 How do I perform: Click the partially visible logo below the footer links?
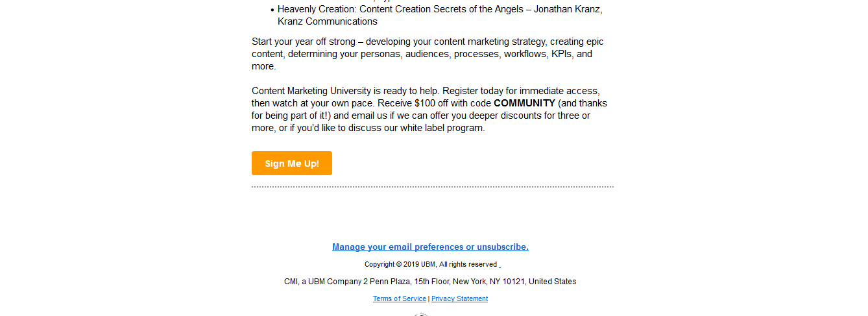(x=421, y=314)
